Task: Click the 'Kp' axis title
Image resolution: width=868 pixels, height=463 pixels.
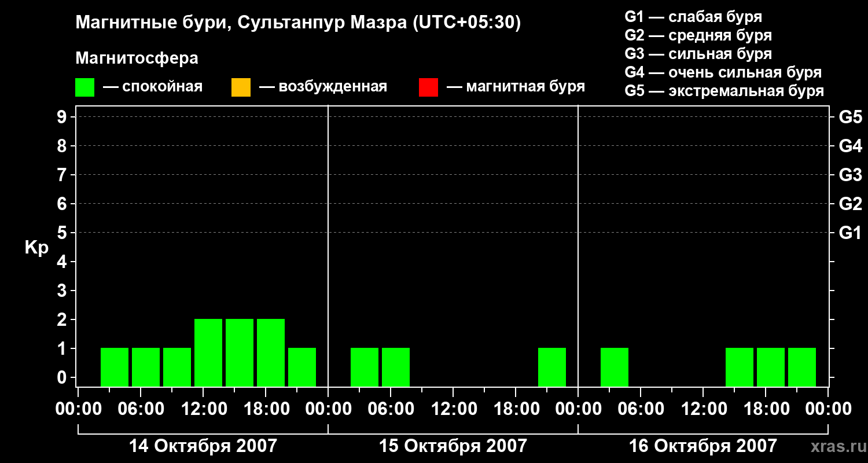Action: coord(36,248)
